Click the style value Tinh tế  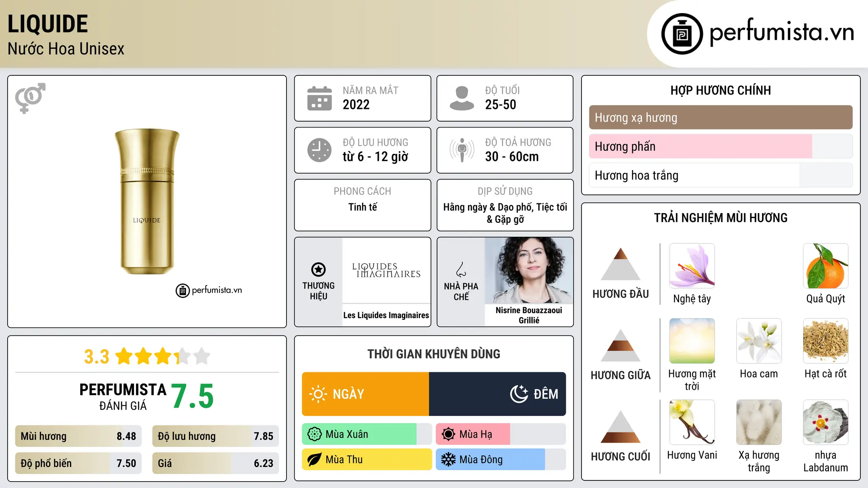point(362,207)
